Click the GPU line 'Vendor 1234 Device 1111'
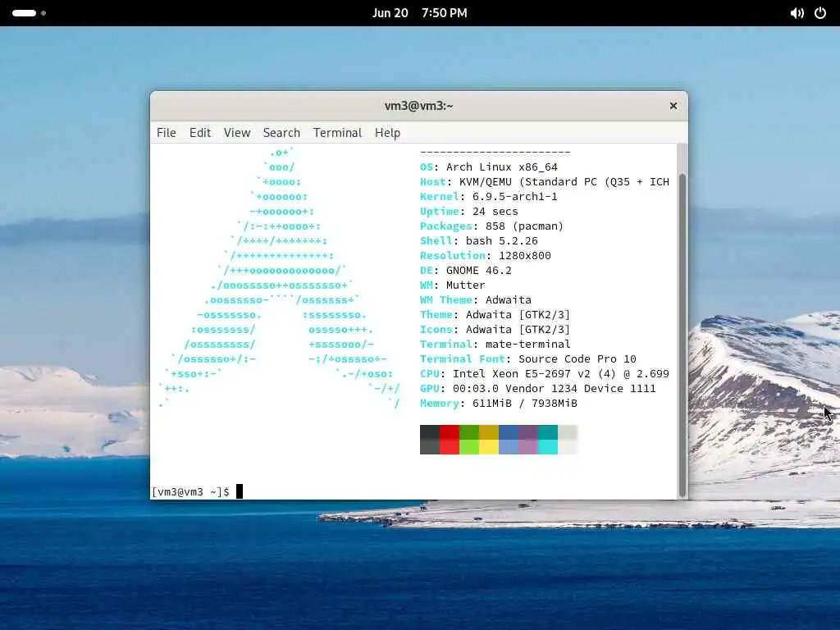840x630 pixels. click(x=581, y=388)
